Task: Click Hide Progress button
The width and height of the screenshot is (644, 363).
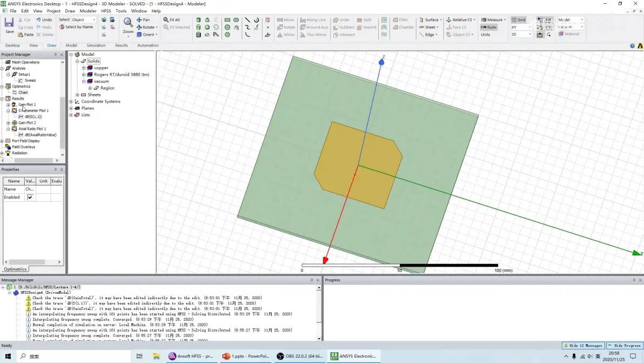Action: [x=625, y=346]
